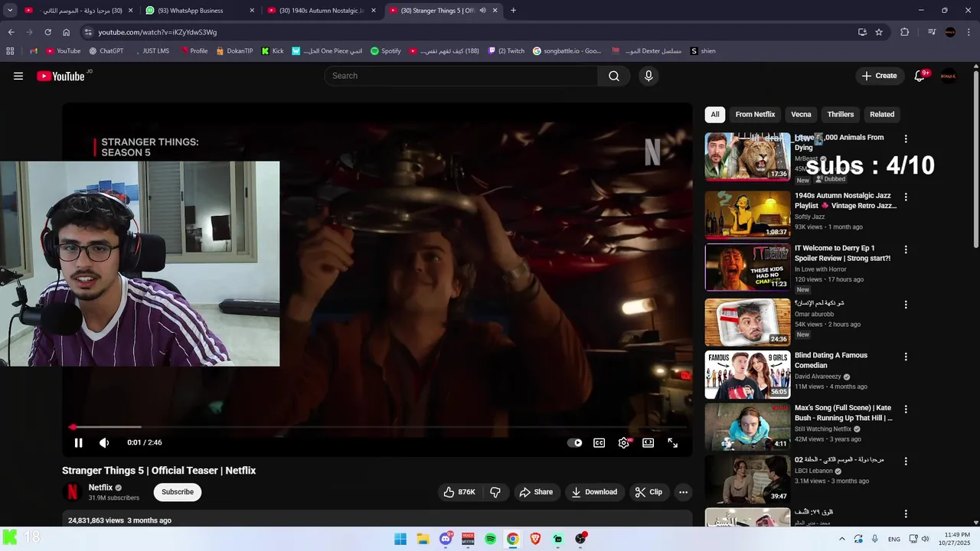This screenshot has height=551, width=980.
Task: Click in the YouTube search field
Action: pyautogui.click(x=462, y=76)
